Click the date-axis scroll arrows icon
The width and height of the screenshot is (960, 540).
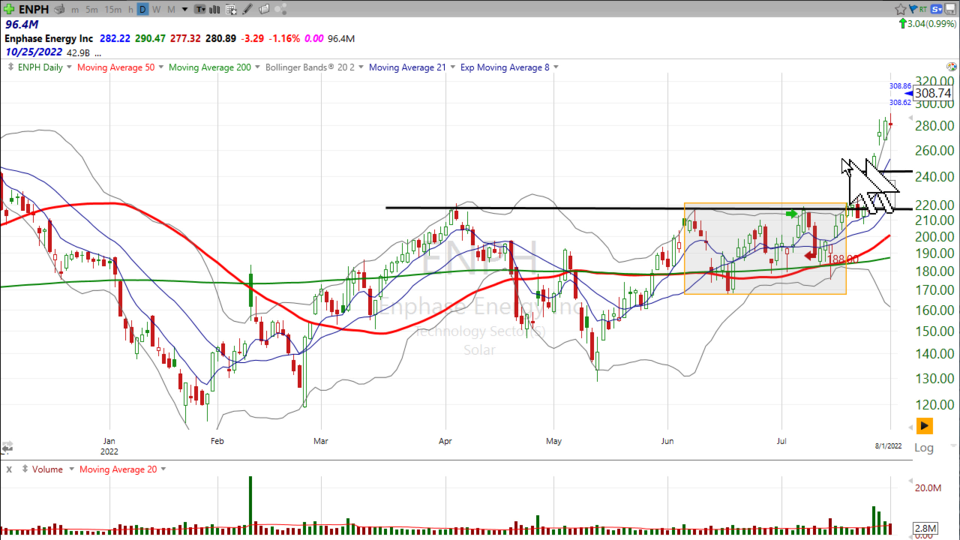click(x=7, y=448)
